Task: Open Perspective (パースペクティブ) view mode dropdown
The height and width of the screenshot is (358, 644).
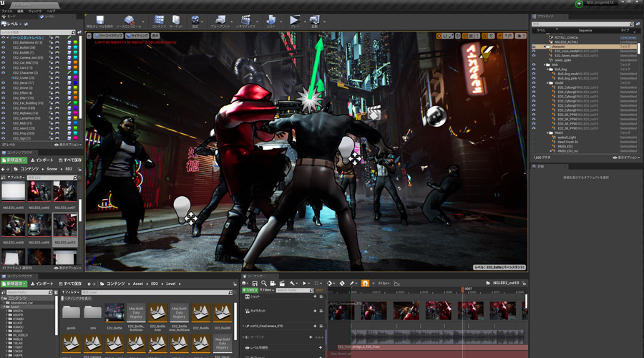Action: [x=109, y=36]
